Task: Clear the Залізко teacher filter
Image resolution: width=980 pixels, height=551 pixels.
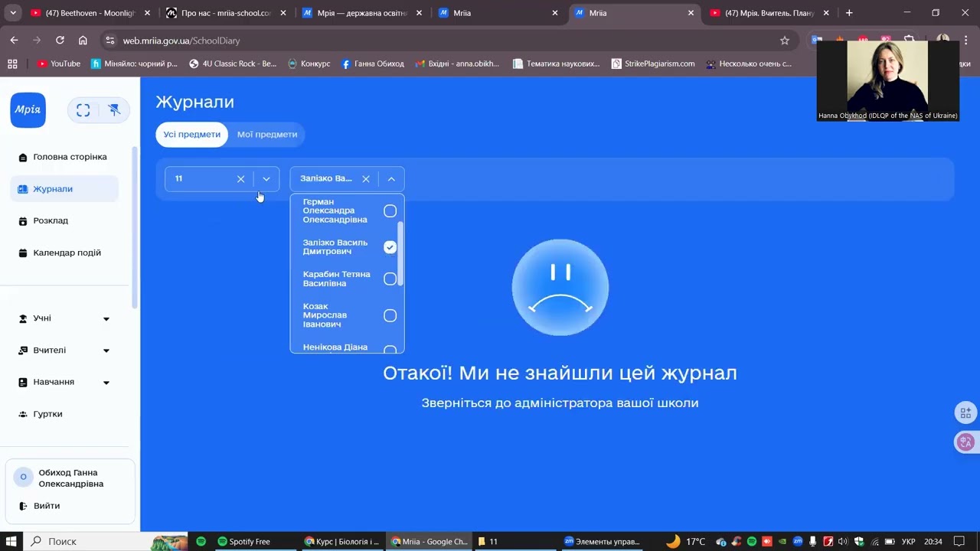Action: coord(366,178)
